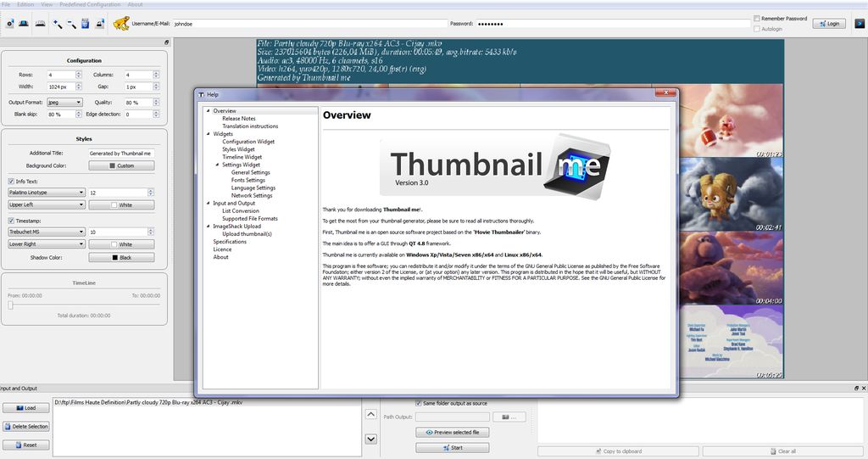The image size is (868, 459).
Task: Click the Path Output browse folder button
Action: click(509, 417)
